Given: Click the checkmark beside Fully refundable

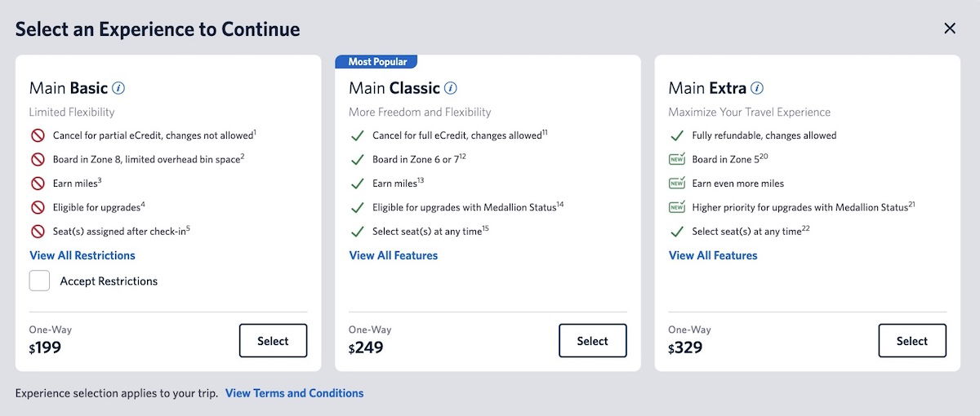Looking at the screenshot, I should coord(676,135).
